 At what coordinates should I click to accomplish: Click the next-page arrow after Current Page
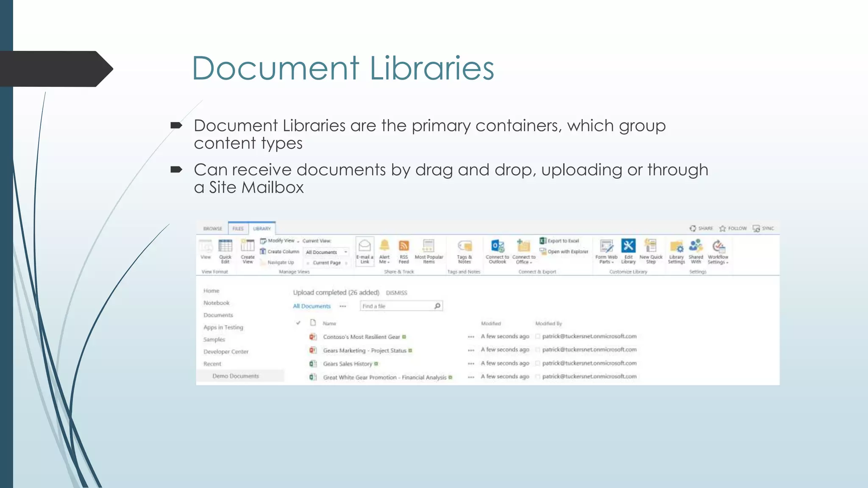click(346, 263)
